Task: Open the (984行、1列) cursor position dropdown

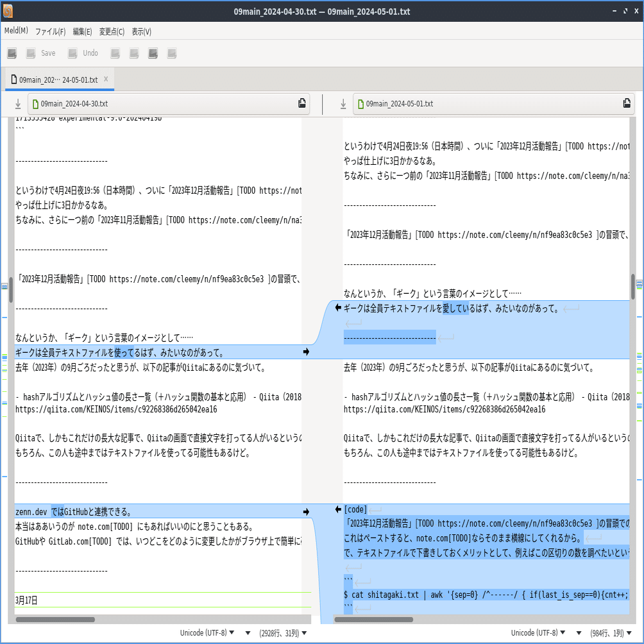Action: tap(611, 633)
